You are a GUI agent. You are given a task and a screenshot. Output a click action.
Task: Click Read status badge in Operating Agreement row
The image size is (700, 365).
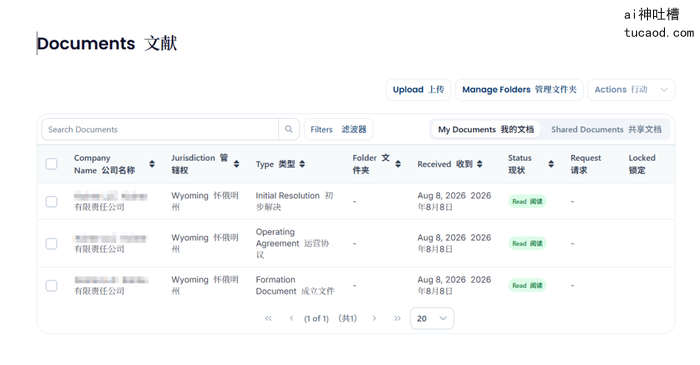(x=527, y=243)
